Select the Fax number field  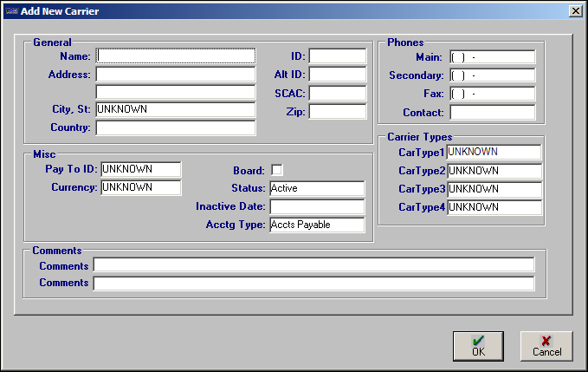492,94
